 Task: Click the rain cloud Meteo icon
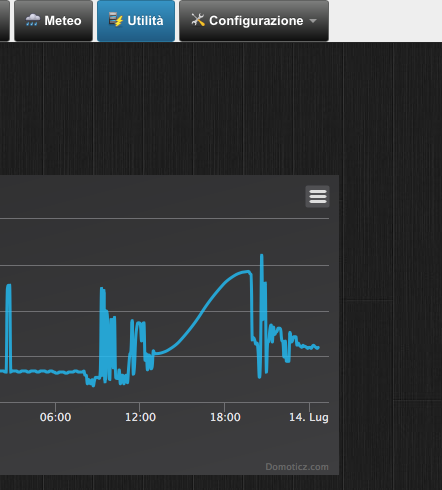click(33, 20)
